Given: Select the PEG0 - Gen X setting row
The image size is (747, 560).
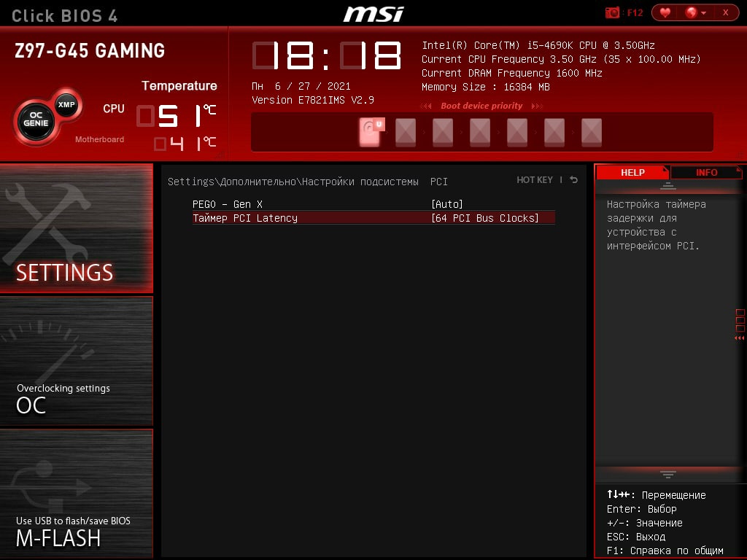Looking at the screenshot, I should tap(373, 204).
